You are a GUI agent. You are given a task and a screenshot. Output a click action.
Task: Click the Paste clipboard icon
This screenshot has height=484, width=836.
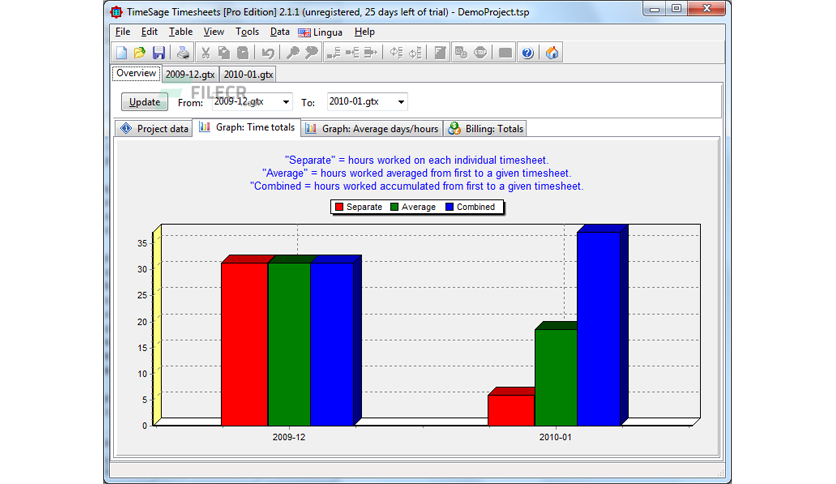243,52
